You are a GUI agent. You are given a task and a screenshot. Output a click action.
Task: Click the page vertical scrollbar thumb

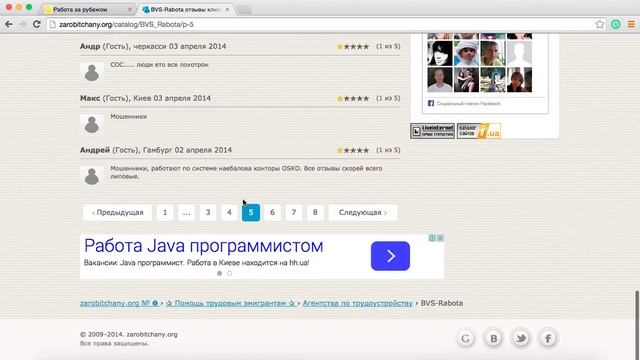click(637, 324)
